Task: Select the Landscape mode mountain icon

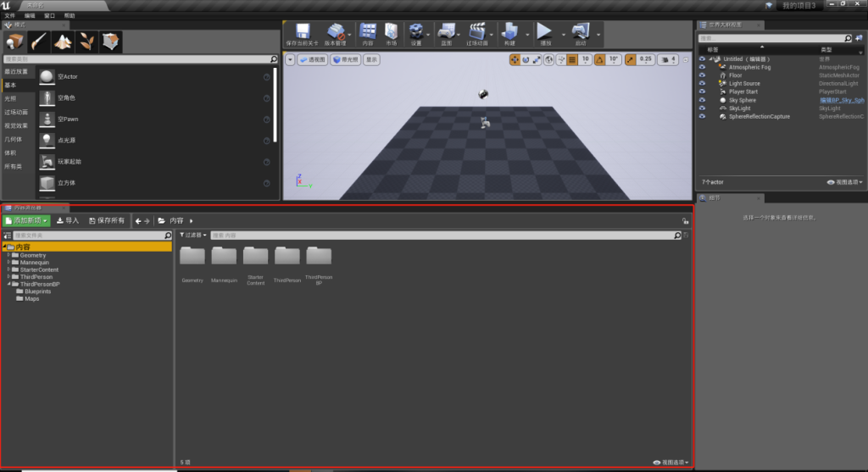Action: coord(63,42)
